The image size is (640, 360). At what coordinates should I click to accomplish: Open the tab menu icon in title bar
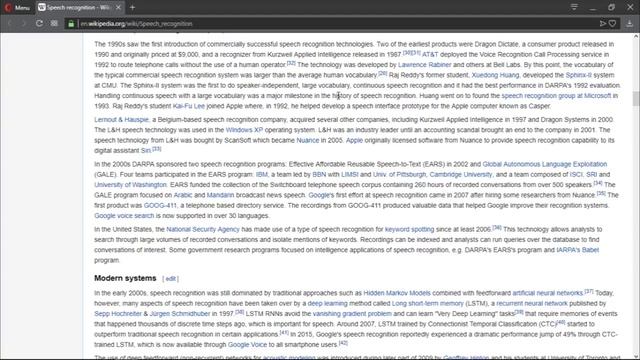coord(574,7)
